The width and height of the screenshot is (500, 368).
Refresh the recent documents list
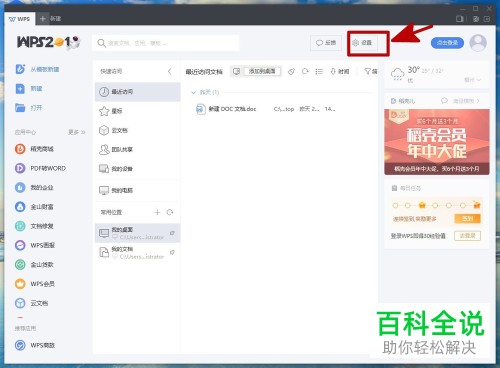[x=305, y=71]
